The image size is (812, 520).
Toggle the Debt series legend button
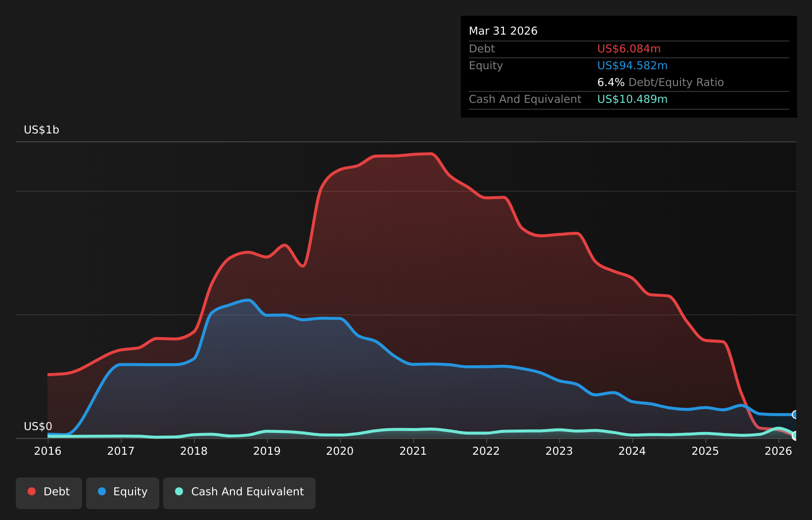coord(49,493)
